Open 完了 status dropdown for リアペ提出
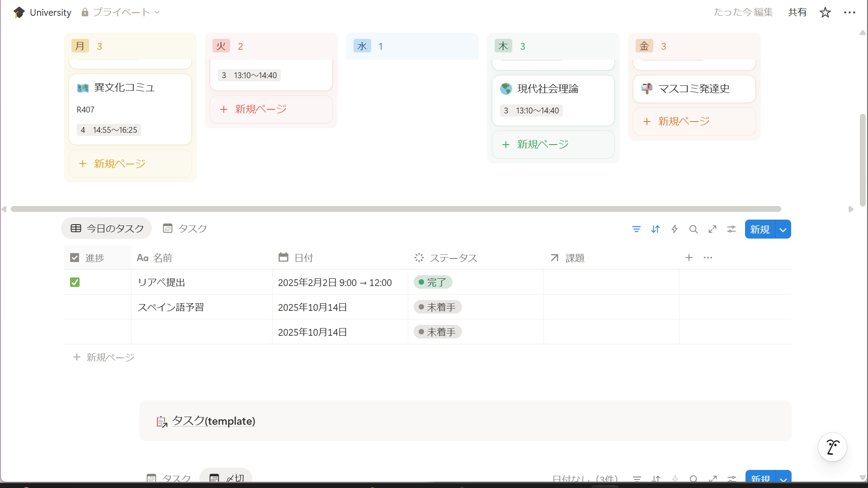868x488 pixels. tap(433, 282)
